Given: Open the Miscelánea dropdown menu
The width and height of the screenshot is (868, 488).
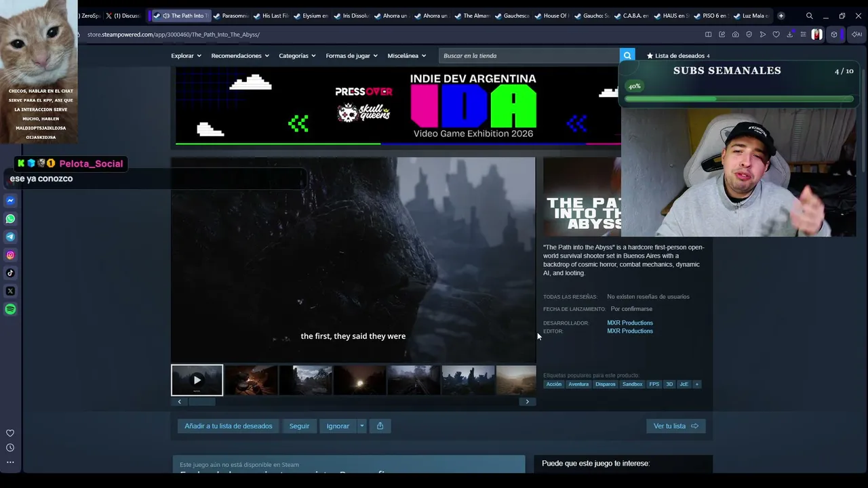Looking at the screenshot, I should [x=407, y=56].
